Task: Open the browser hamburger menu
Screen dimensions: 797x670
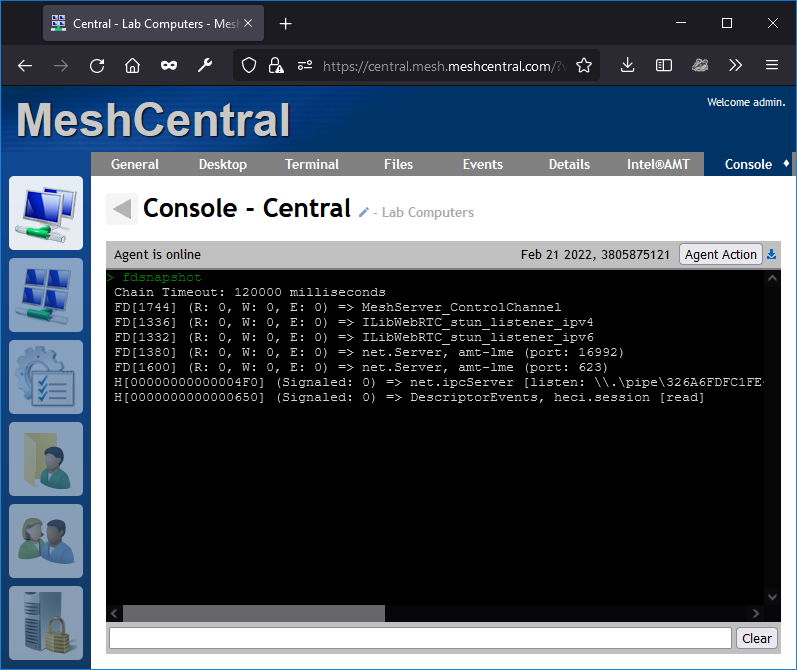Action: point(772,66)
